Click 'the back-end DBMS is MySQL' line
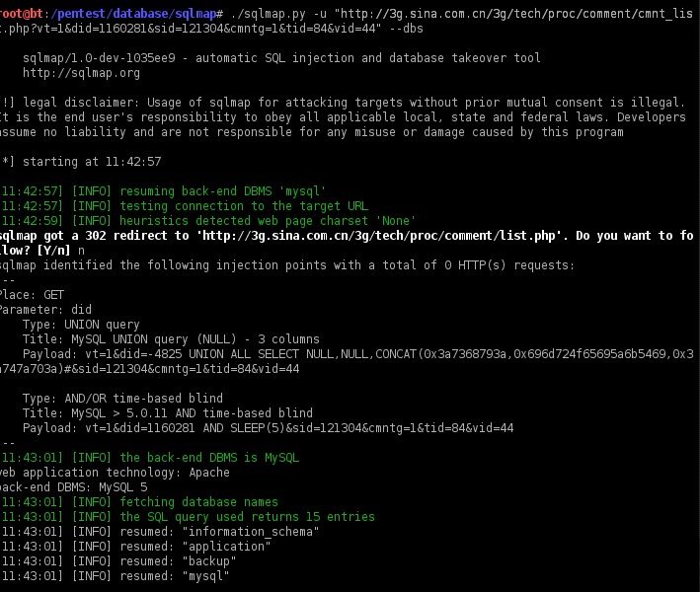The height and width of the screenshot is (592, 700). (x=150, y=458)
